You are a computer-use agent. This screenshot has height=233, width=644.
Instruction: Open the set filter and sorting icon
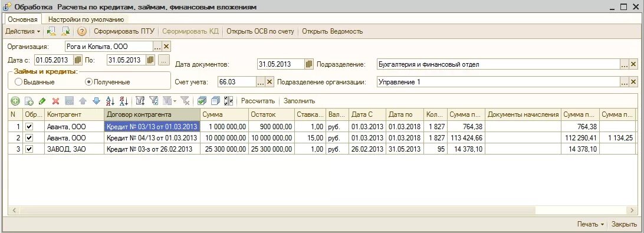pyautogui.click(x=140, y=101)
